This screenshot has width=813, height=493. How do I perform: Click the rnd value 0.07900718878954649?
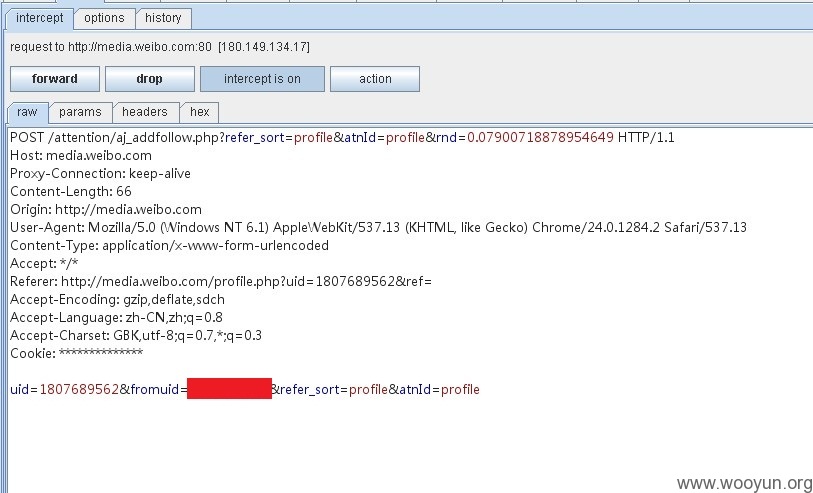540,137
